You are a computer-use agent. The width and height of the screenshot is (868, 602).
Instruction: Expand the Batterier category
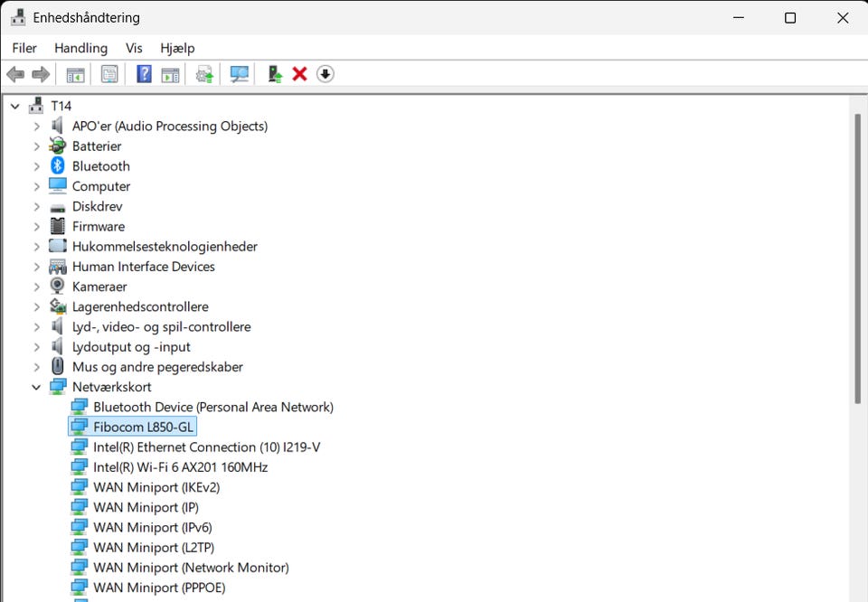tap(36, 146)
